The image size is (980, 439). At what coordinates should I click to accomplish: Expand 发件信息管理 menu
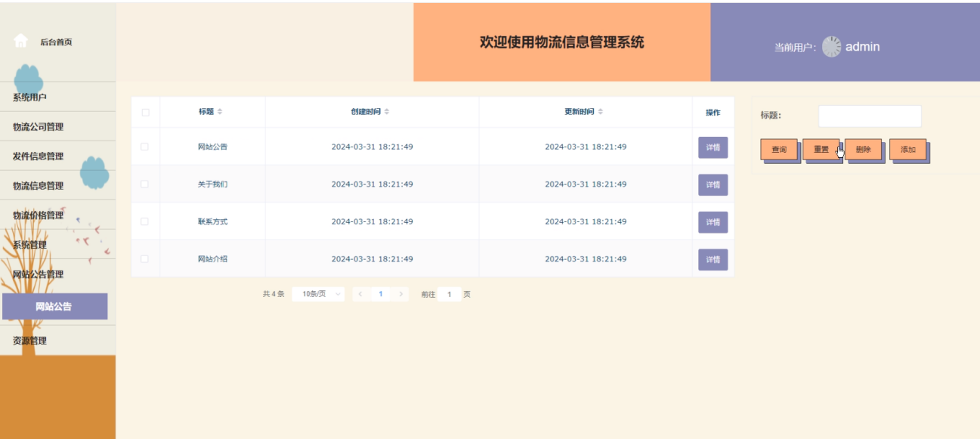point(57,156)
